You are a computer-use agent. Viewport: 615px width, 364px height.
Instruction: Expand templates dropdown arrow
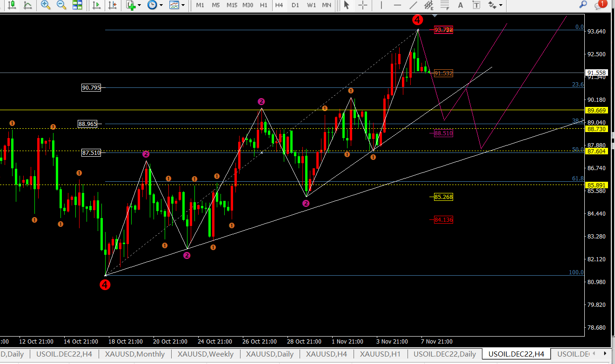tap(183, 5)
